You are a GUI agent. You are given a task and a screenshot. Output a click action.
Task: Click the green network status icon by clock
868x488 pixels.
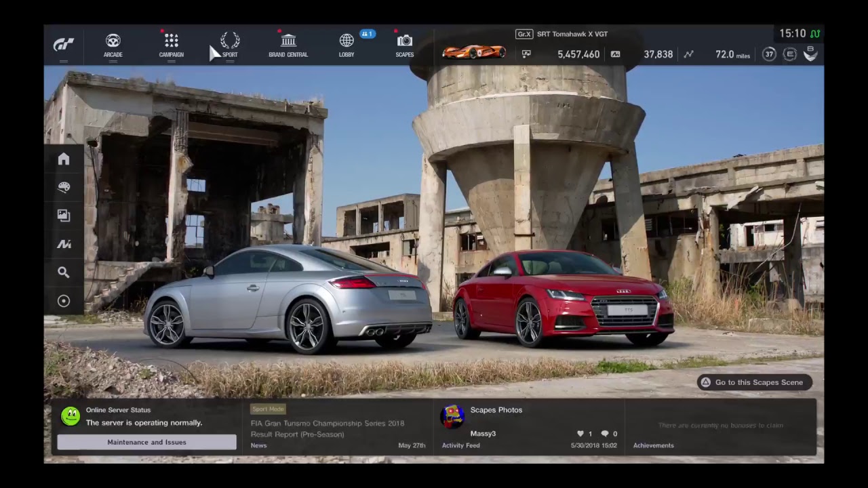pos(815,33)
